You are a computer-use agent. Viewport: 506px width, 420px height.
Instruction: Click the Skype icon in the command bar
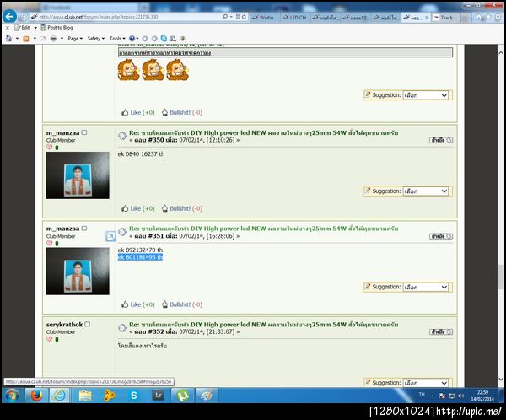tap(164, 39)
